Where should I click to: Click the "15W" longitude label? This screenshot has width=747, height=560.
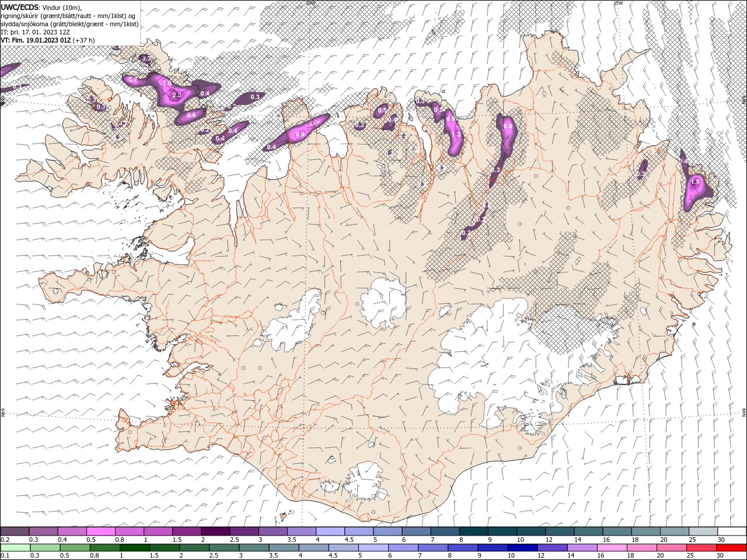coord(618,3)
